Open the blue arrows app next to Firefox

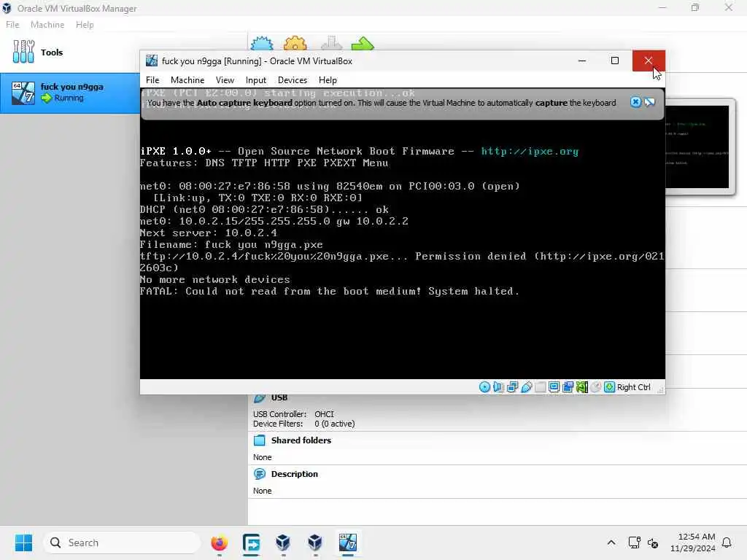coord(251,542)
